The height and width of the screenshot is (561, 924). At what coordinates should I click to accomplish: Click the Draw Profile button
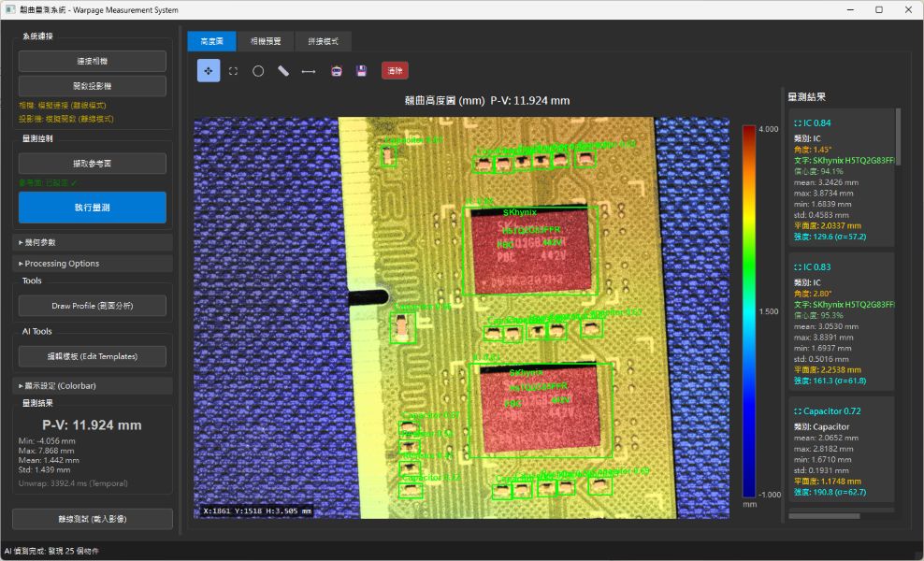tap(93, 306)
